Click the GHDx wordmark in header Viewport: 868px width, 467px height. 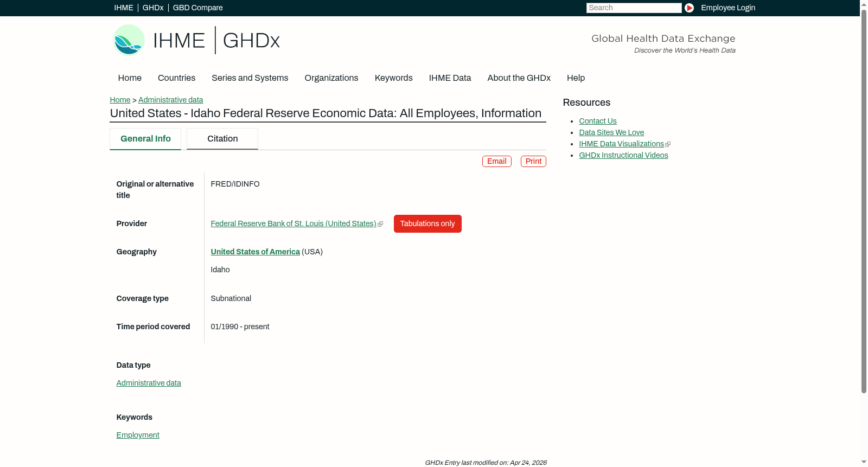point(251,41)
